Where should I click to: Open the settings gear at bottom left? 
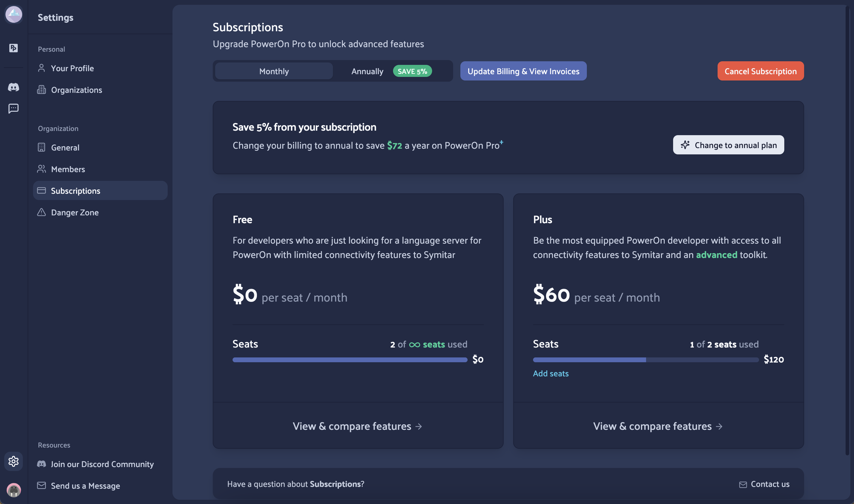click(14, 461)
